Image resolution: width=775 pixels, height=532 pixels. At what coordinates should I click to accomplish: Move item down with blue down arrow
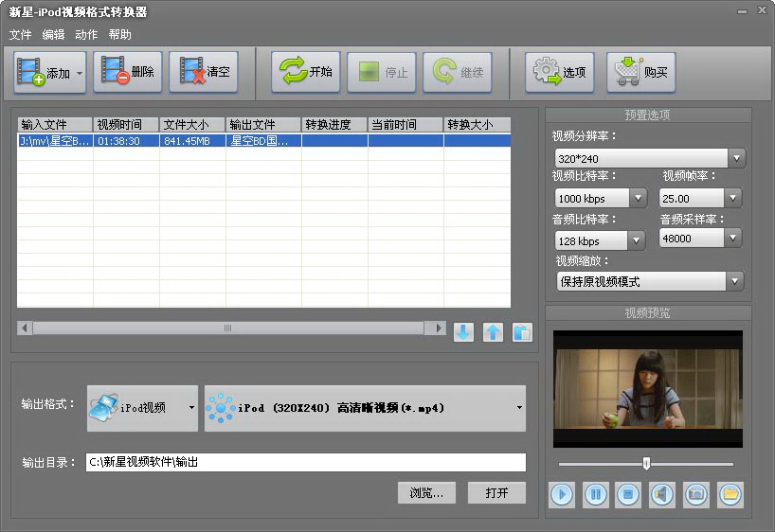(x=463, y=332)
